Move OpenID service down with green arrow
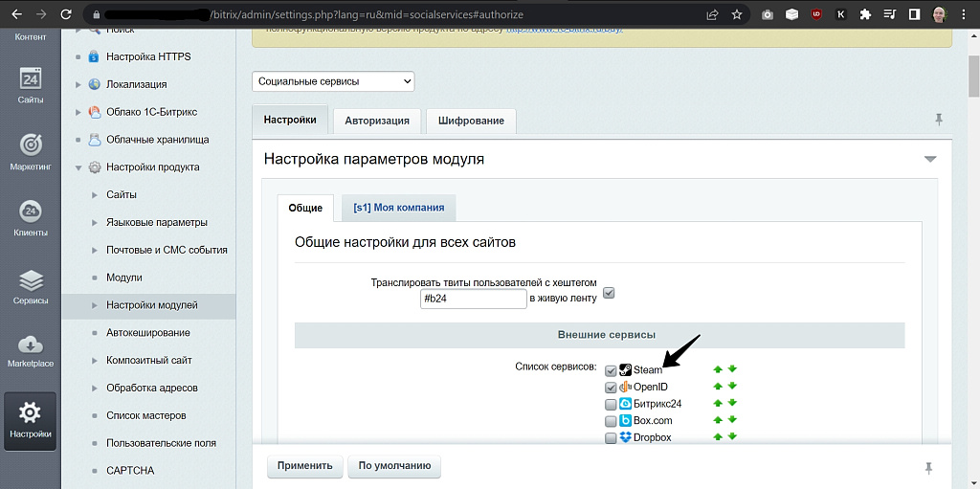The image size is (980, 489). (732, 387)
